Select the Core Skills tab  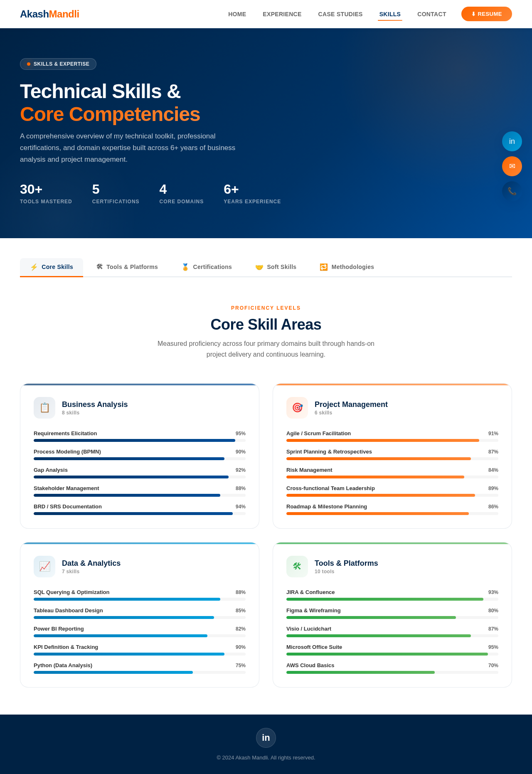coord(52,267)
